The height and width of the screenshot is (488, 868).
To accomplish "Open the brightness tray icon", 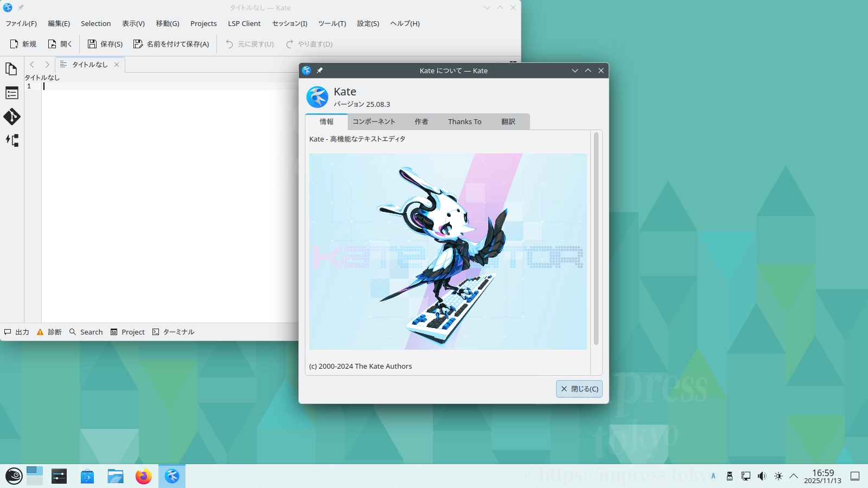I will click(778, 476).
